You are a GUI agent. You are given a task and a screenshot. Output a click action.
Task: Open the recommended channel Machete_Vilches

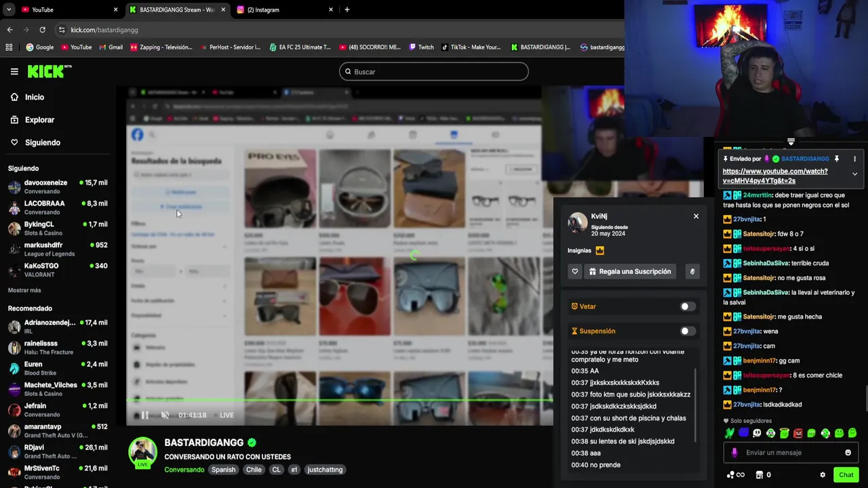pyautogui.click(x=58, y=389)
